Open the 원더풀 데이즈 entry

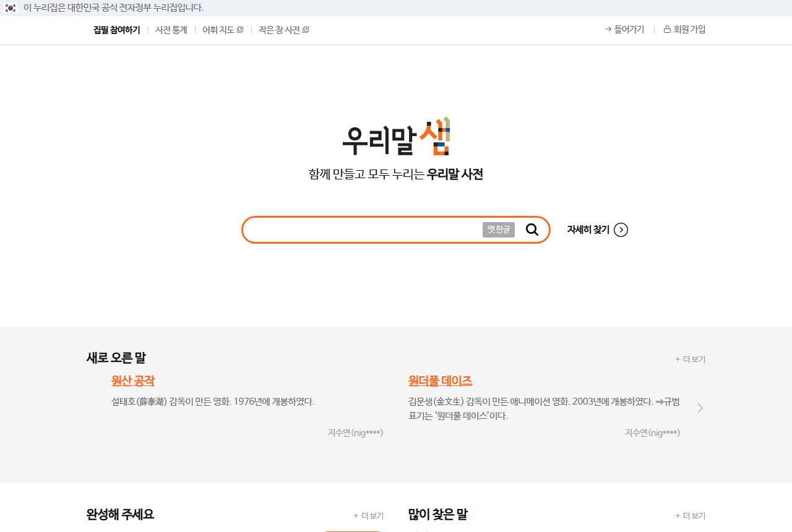pos(440,380)
